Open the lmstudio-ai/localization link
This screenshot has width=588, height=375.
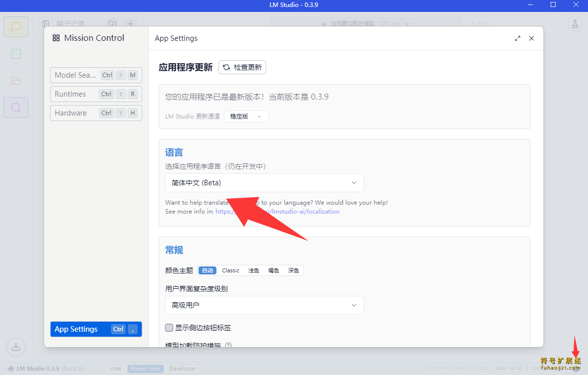[x=277, y=212]
